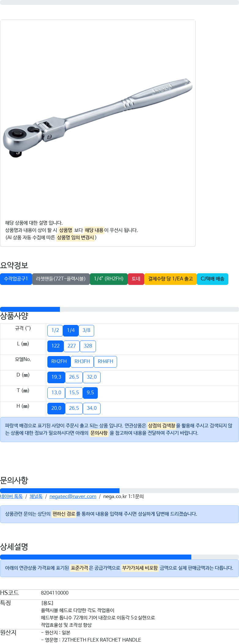
Task: Select the 3/8 size option
Action: [x=86, y=330]
